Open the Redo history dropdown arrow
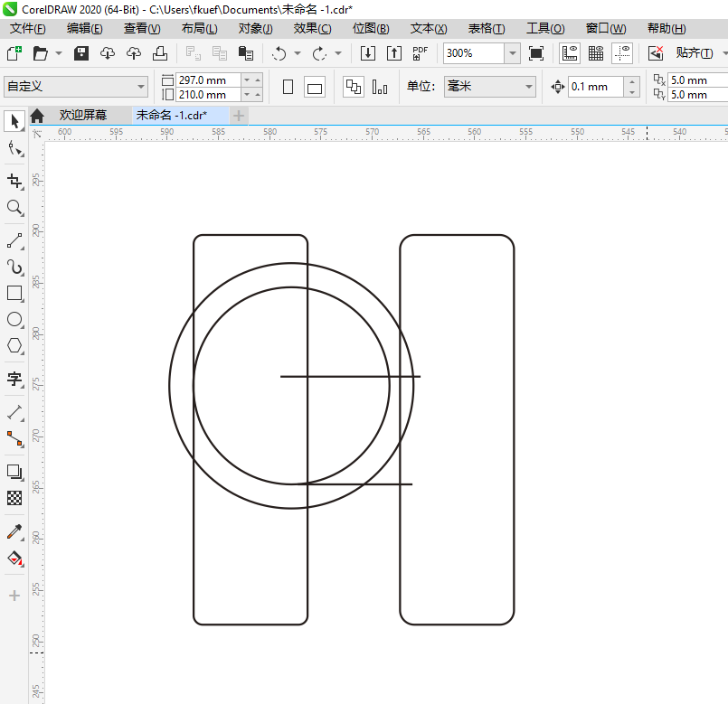The height and width of the screenshot is (704, 728). [x=338, y=53]
